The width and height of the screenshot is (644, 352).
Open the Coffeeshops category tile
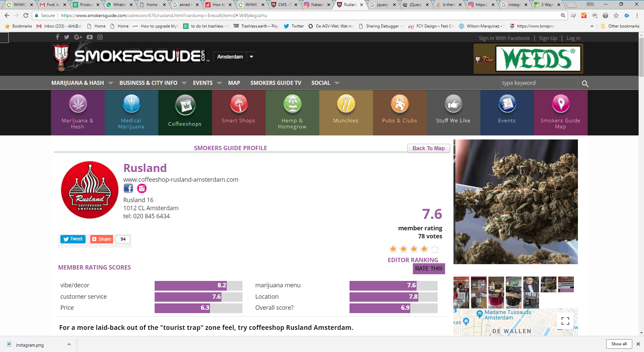click(x=185, y=113)
